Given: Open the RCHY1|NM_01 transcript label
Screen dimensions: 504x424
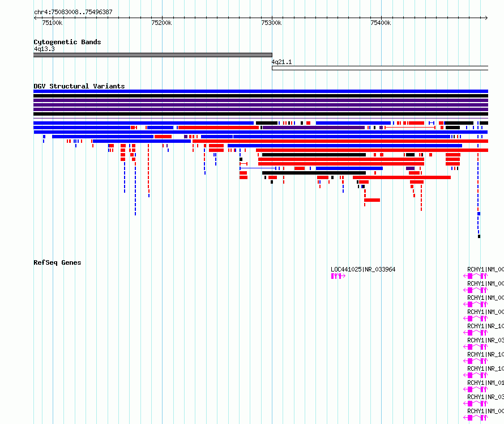Looking at the screenshot, I should tap(485, 383).
